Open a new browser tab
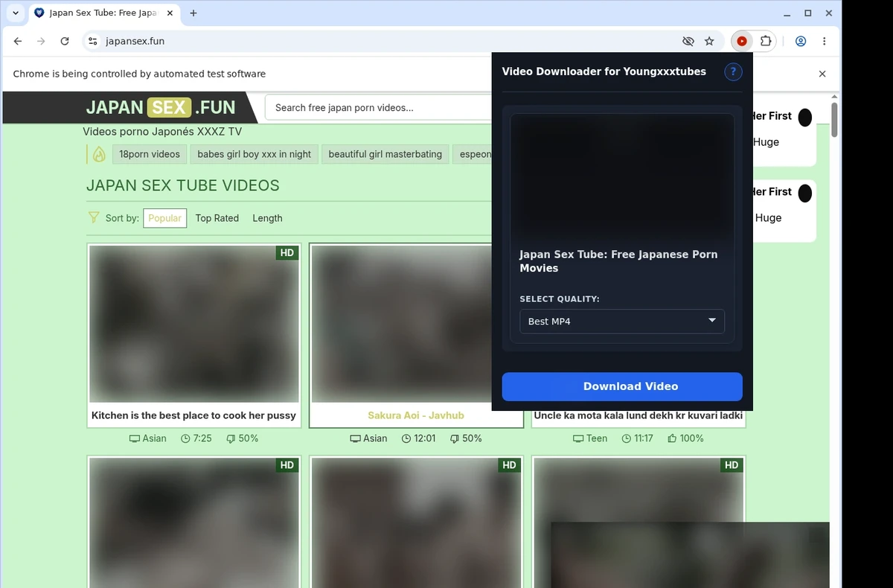This screenshot has width=893, height=588. click(193, 13)
